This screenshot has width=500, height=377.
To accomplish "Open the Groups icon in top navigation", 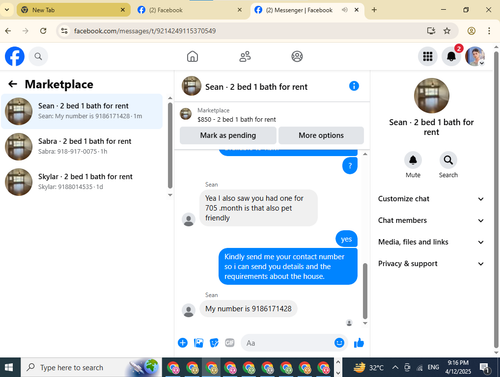I will pyautogui.click(x=297, y=56).
